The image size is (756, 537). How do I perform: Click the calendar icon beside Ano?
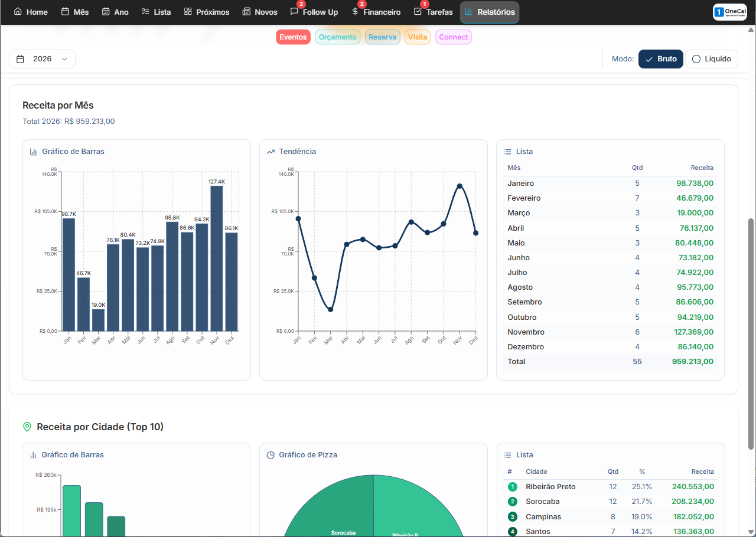click(106, 12)
